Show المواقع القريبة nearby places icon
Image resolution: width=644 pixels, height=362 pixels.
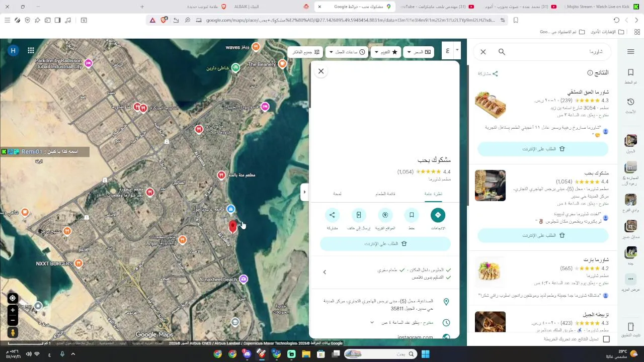tap(385, 215)
